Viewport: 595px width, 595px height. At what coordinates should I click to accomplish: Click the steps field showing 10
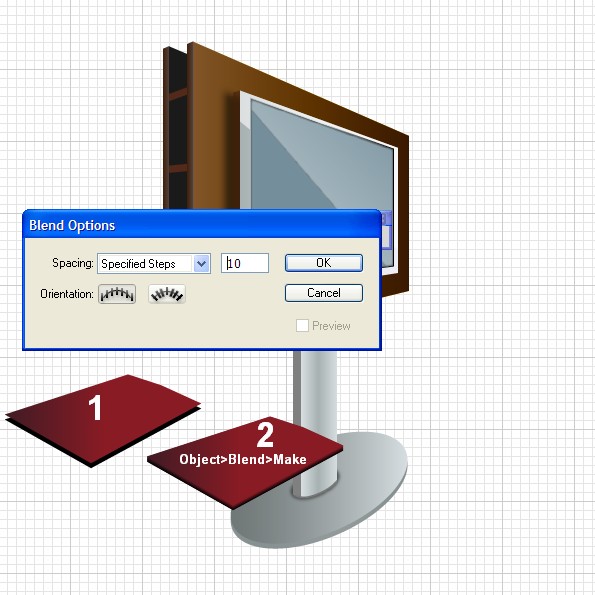click(x=245, y=263)
